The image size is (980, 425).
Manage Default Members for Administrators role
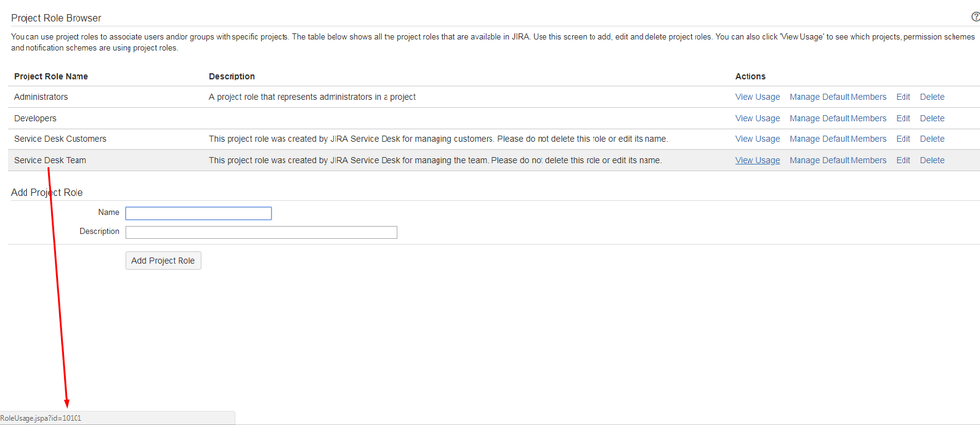(x=838, y=97)
